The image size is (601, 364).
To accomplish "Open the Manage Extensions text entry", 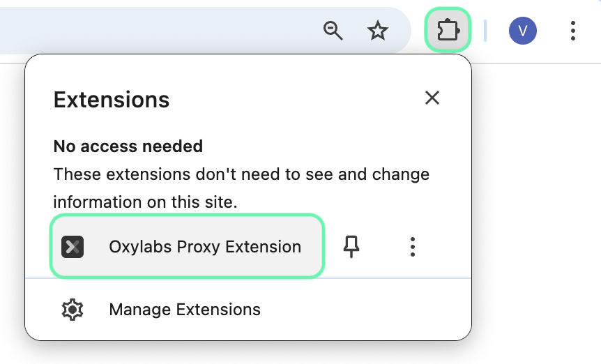I will (185, 309).
